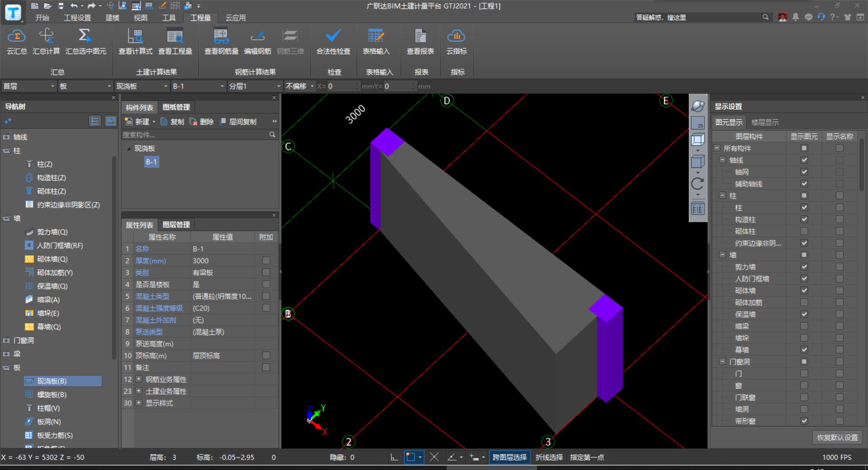Toggle 显示图元 checkbox for 砌体加筋
Screen dimensions: 868x470
click(804, 302)
